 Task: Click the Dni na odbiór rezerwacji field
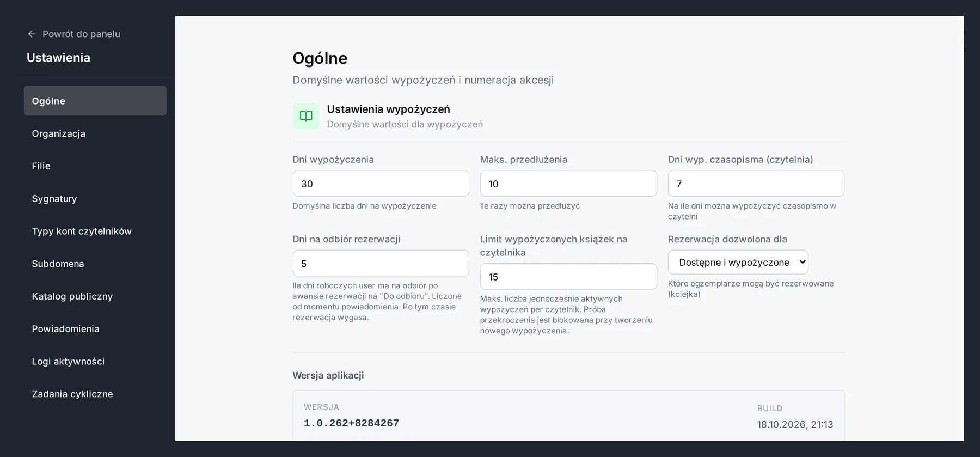pos(381,263)
